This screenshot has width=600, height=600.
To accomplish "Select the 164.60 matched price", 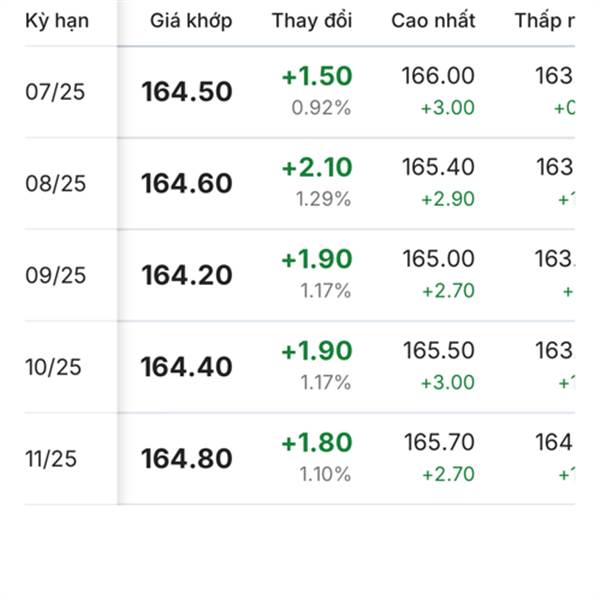I will coord(187,184).
